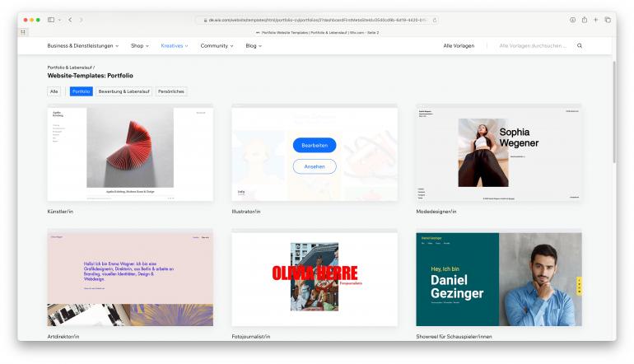The width and height of the screenshot is (634, 364).
Task: Open the Daniel Gezinger Showreel thumbnail
Action: tap(499, 279)
